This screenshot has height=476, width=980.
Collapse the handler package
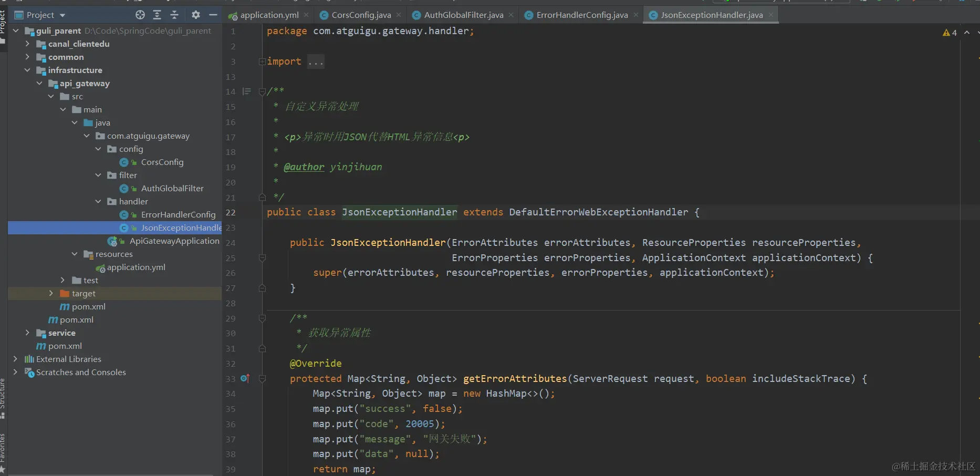click(98, 202)
